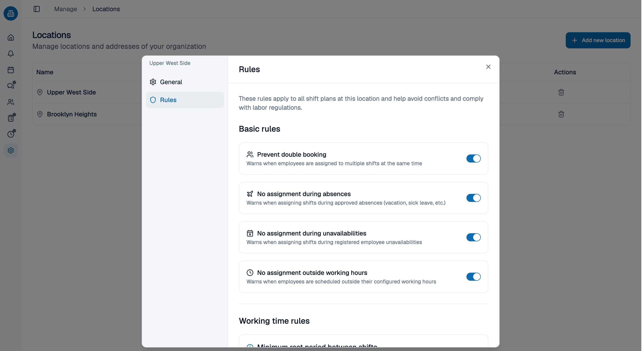Disable Prevent double booking switch
The height and width of the screenshot is (351, 644).
point(473,158)
